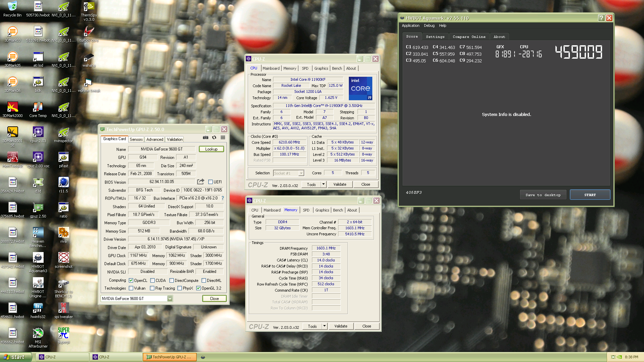644x362 pixels.
Task: Open GPU-Z hamburger menu icon
Action: point(223,137)
